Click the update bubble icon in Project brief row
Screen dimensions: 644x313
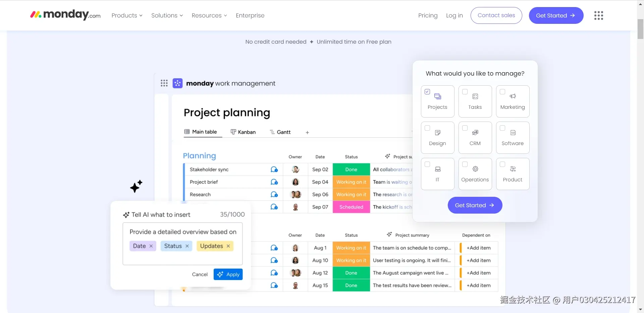(x=274, y=182)
